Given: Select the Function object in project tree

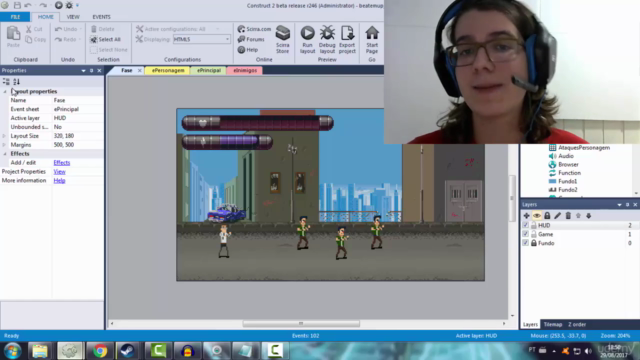Looking at the screenshot, I should tap(569, 173).
